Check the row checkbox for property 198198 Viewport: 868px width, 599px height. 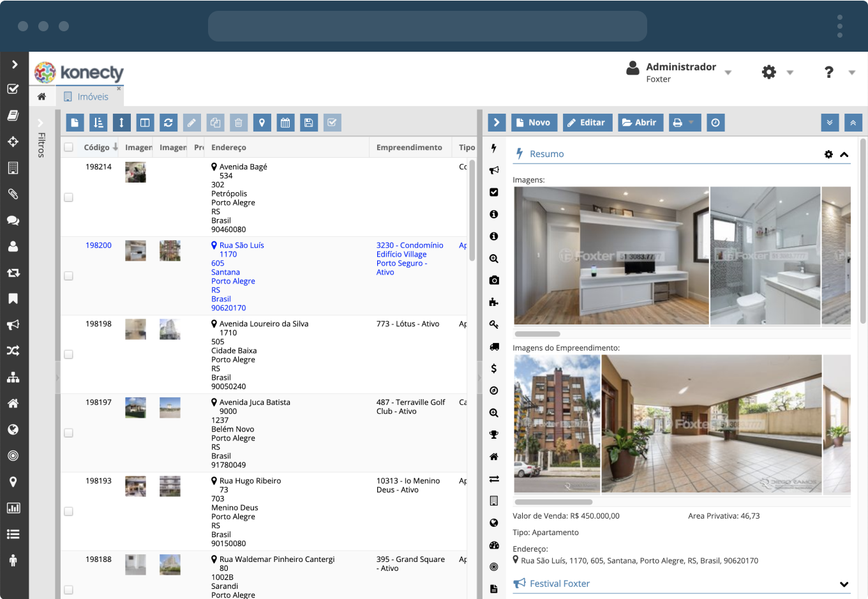tap(69, 354)
